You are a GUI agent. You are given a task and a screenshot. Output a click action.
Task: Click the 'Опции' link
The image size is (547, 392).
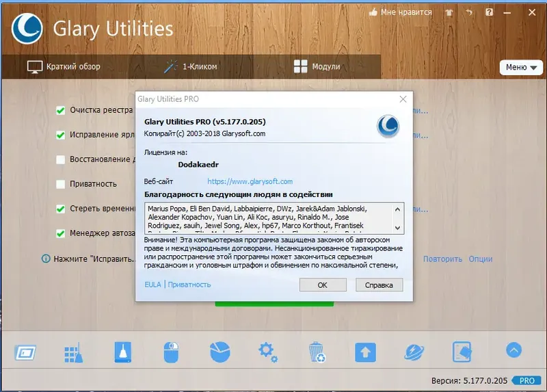(481, 259)
